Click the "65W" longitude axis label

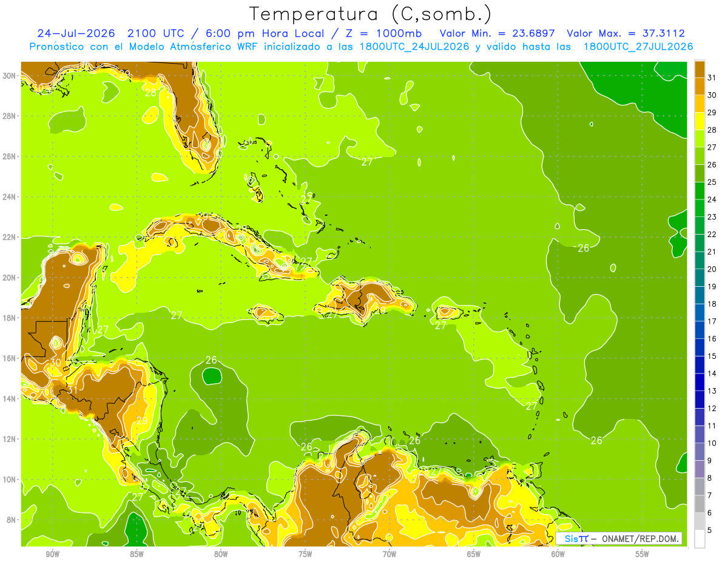click(474, 554)
